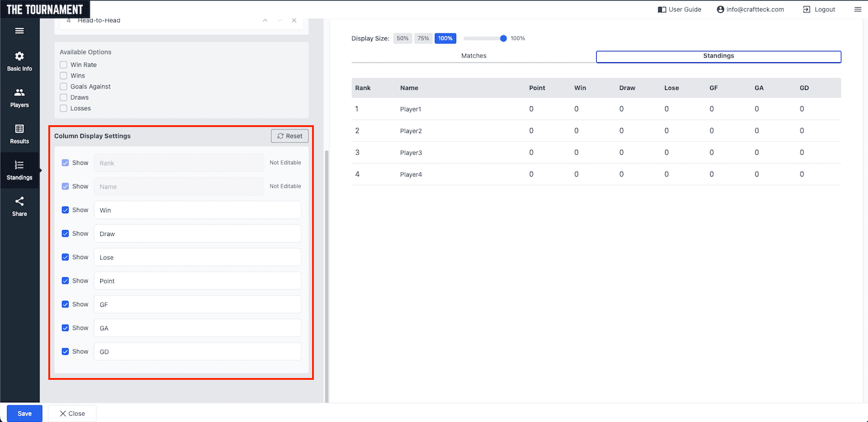Go to the Players sidebar section
Screen dimensions: 868x422
[19, 98]
